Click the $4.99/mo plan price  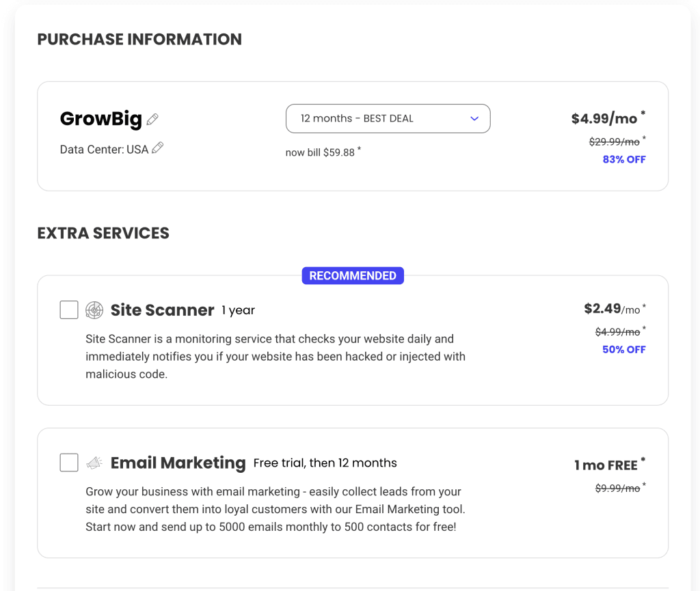pyautogui.click(x=604, y=119)
